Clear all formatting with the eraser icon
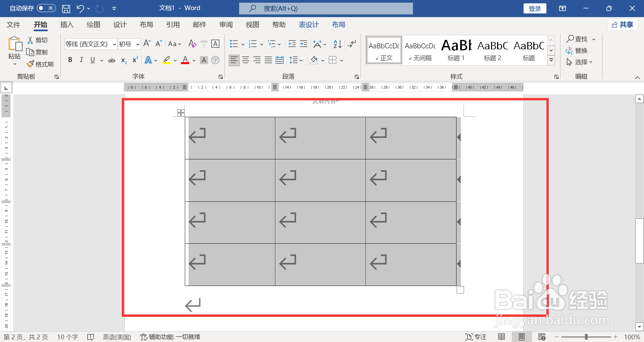644x342 pixels. click(192, 44)
